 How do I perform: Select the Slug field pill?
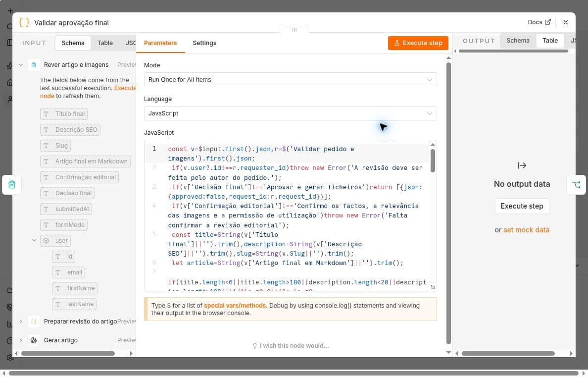[x=55, y=145]
